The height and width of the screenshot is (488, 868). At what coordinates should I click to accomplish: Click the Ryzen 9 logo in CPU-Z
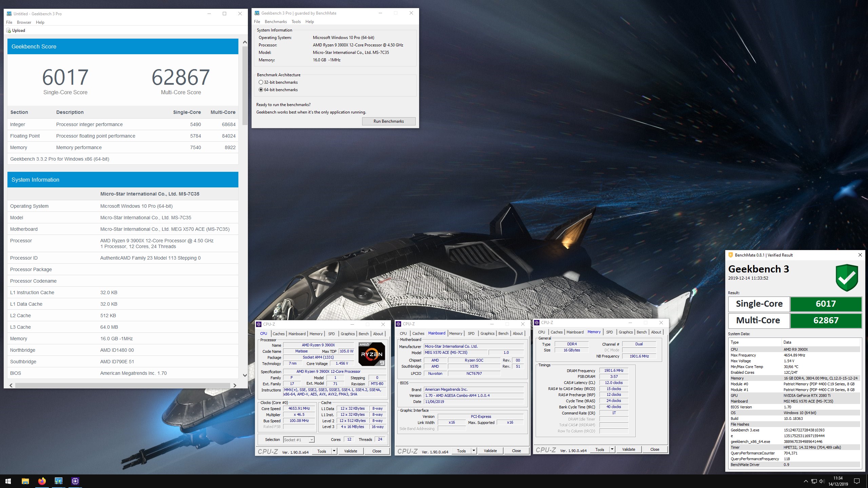click(372, 354)
